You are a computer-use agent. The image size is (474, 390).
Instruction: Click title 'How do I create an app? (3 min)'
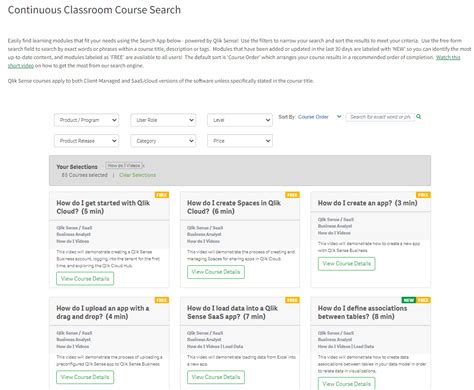coord(367,203)
